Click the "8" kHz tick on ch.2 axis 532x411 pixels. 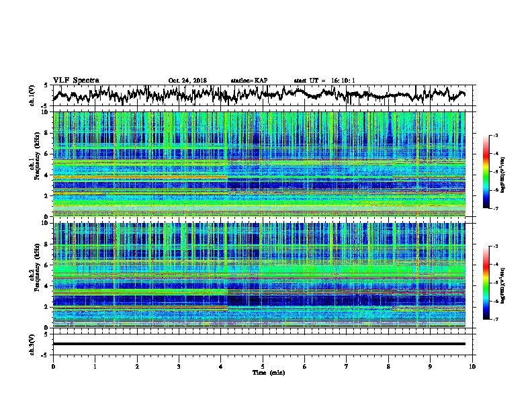tap(47, 244)
